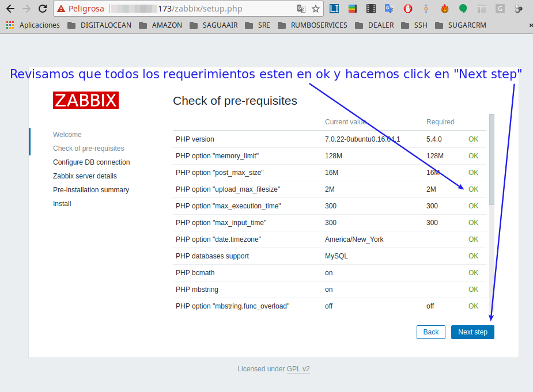Click PHP option "memory_limit" row label
533x392 pixels.
(x=217, y=155)
